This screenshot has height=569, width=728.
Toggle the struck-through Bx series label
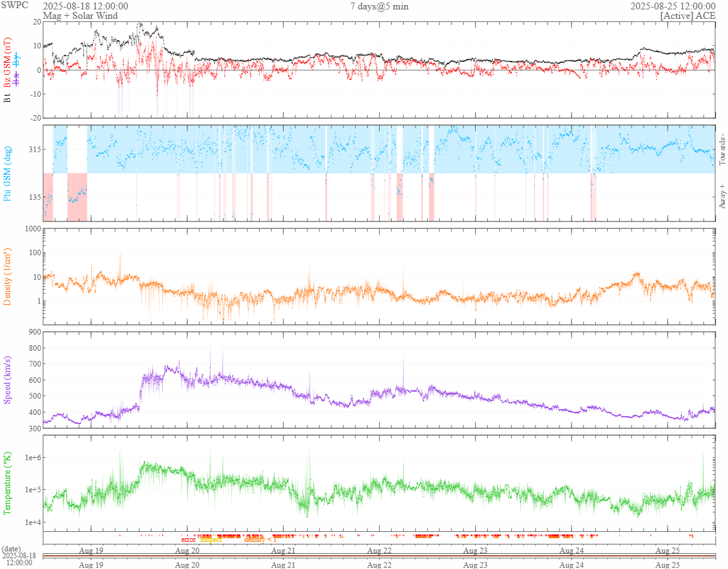[x=17, y=79]
